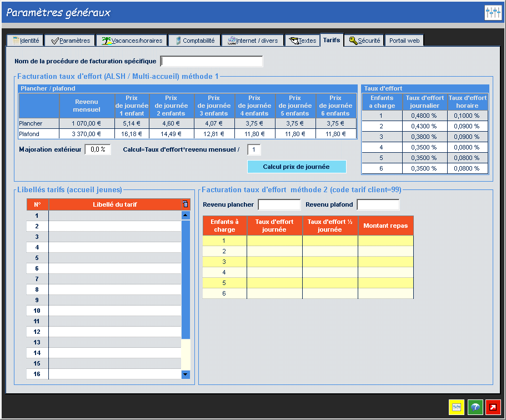
Task: Open help with the green question mark icon
Action: point(475,407)
